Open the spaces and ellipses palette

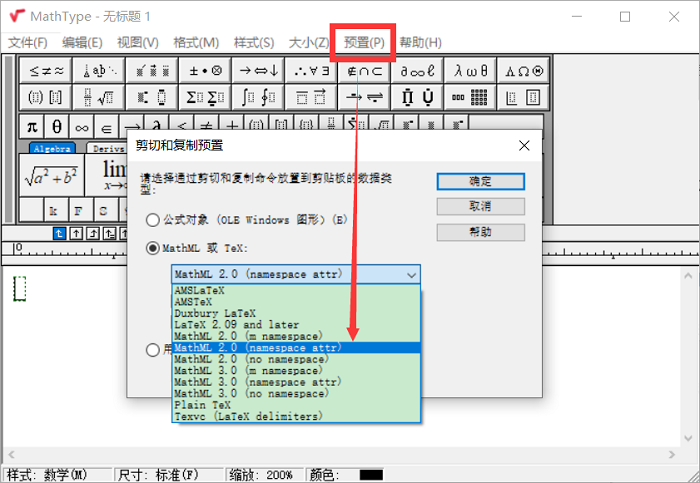(99, 71)
